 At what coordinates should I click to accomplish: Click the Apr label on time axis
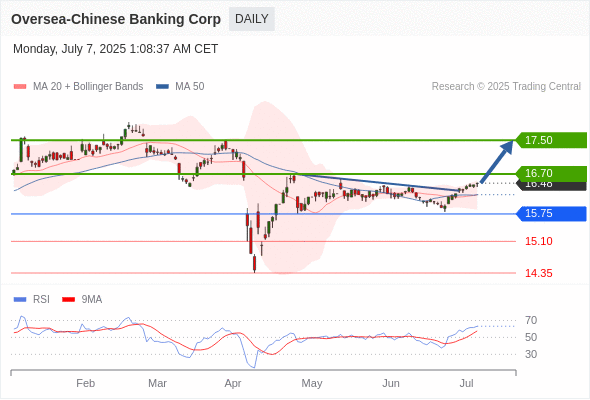pos(233,383)
